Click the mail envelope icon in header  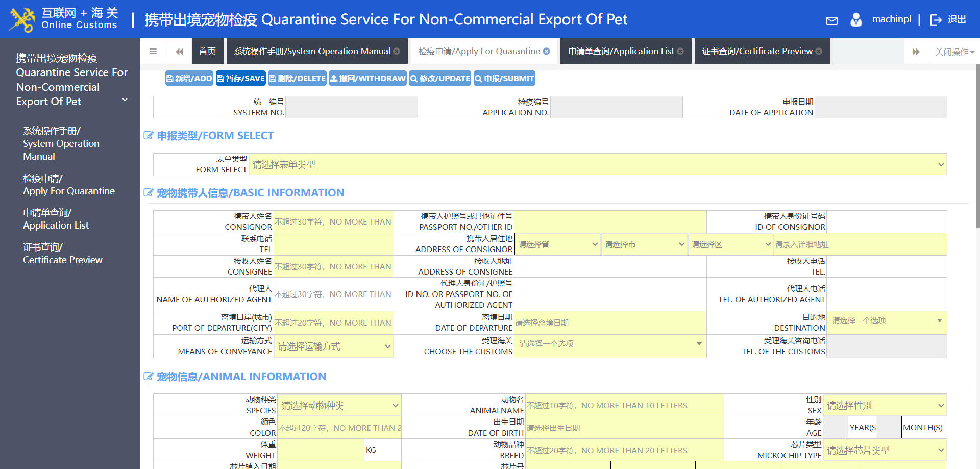tap(831, 20)
